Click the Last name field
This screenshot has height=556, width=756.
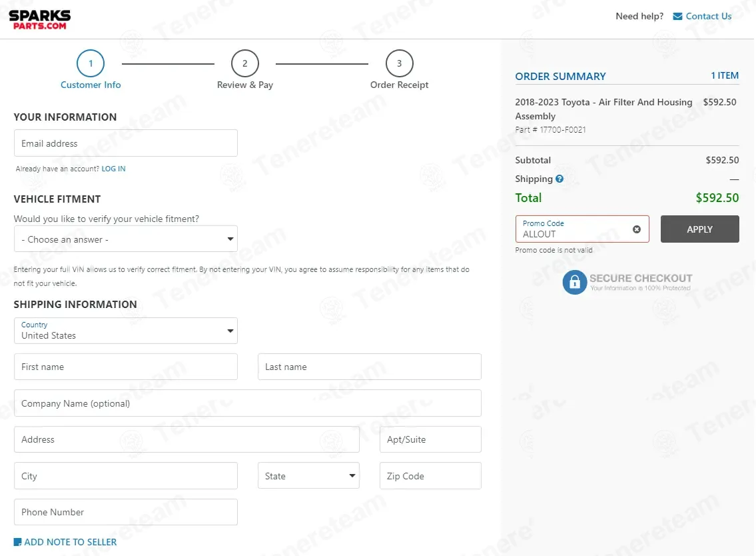tap(369, 367)
